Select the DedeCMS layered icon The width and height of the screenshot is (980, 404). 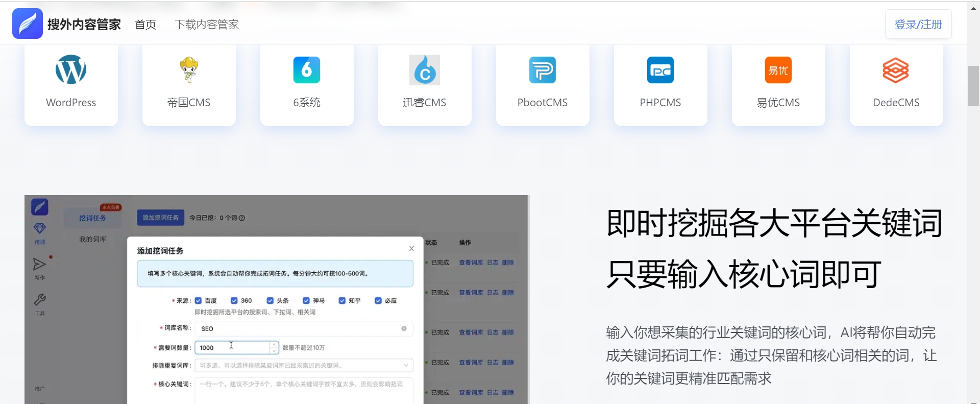[896, 70]
